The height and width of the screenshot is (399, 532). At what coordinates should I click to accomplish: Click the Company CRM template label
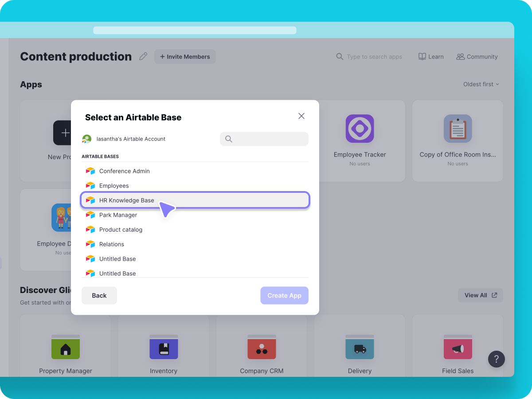262,371
